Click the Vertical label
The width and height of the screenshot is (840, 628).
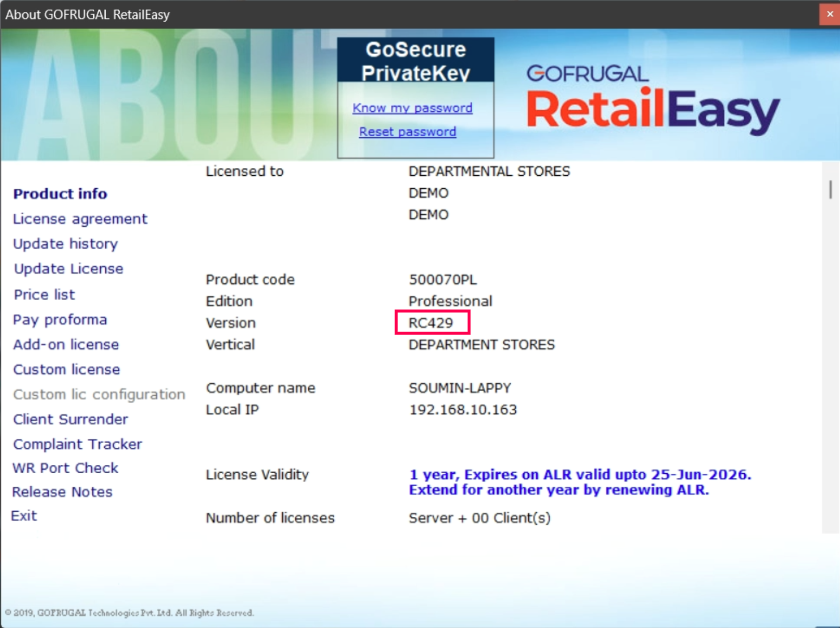point(230,345)
